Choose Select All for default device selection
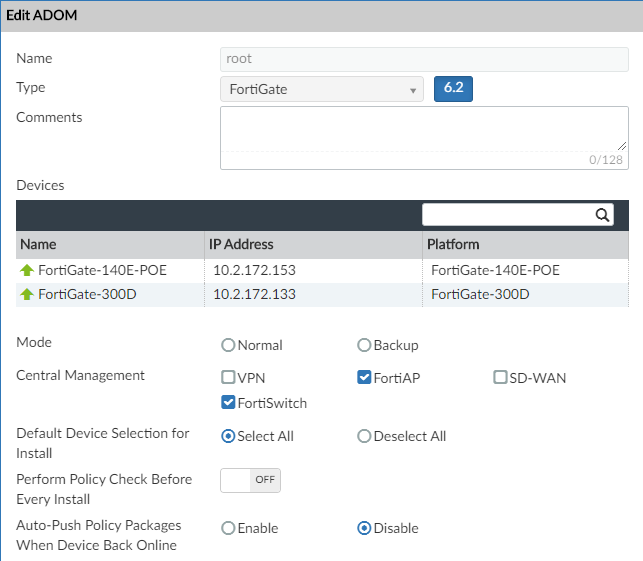643x561 pixels. coord(228,436)
